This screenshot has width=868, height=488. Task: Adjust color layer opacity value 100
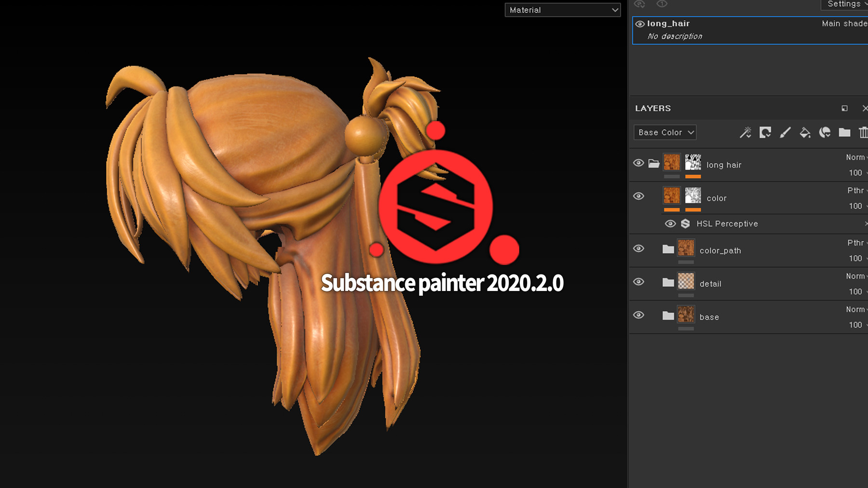pos(856,206)
